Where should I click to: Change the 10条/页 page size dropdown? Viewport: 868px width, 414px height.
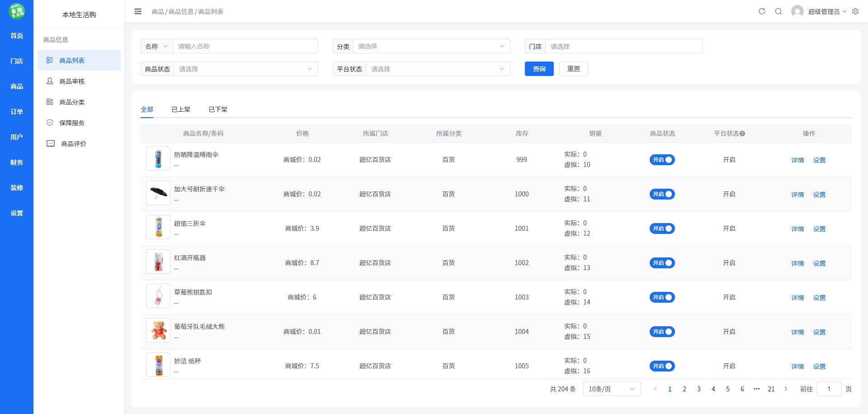coord(612,389)
